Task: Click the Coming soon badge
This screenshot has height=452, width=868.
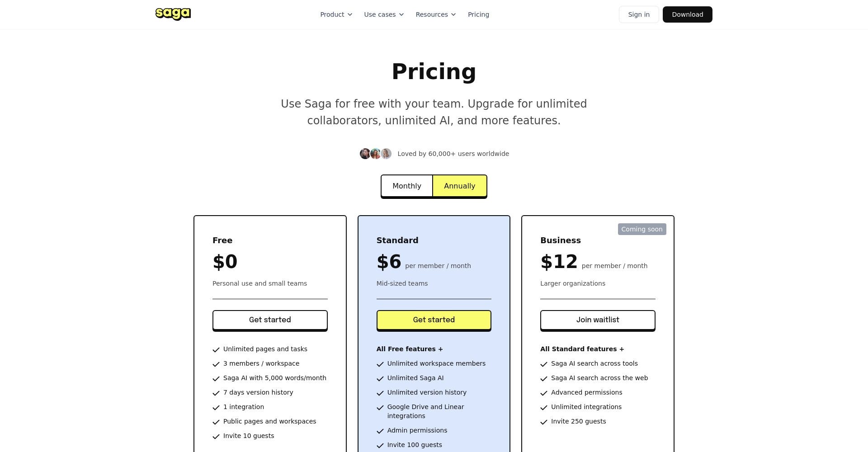Action: (642, 229)
